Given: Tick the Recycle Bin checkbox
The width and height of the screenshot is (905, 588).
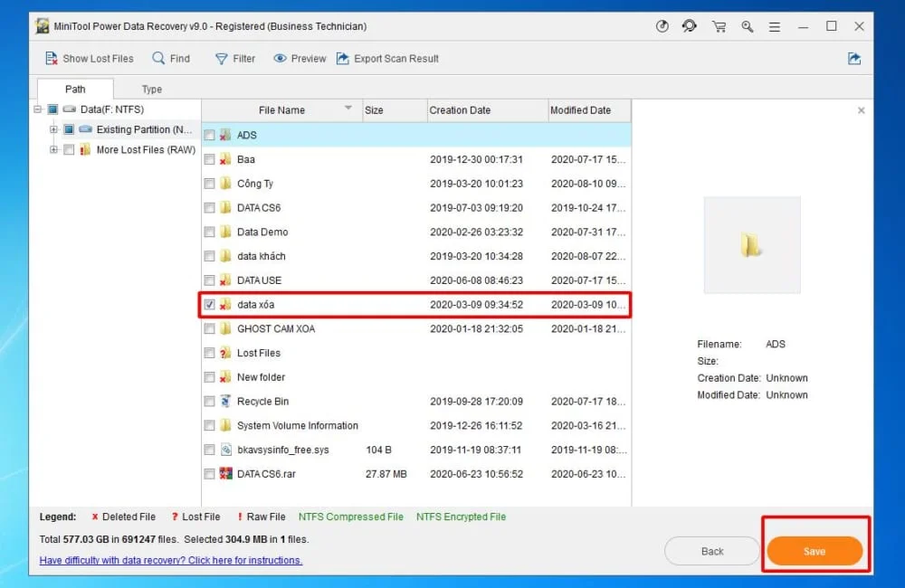Looking at the screenshot, I should point(210,401).
